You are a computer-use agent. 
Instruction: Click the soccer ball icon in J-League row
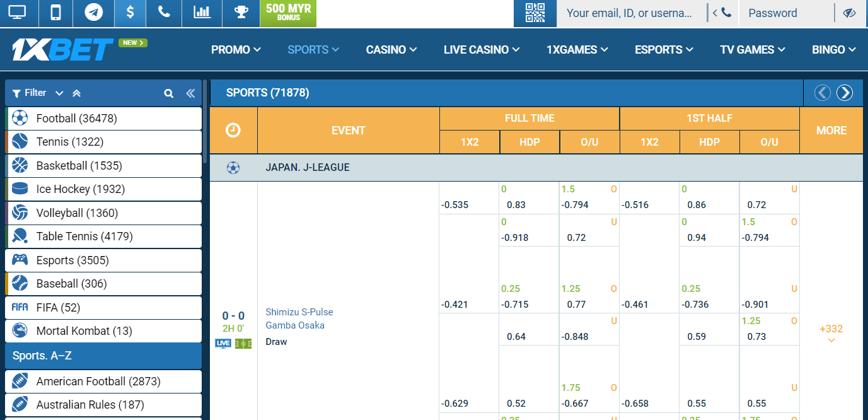click(x=233, y=168)
